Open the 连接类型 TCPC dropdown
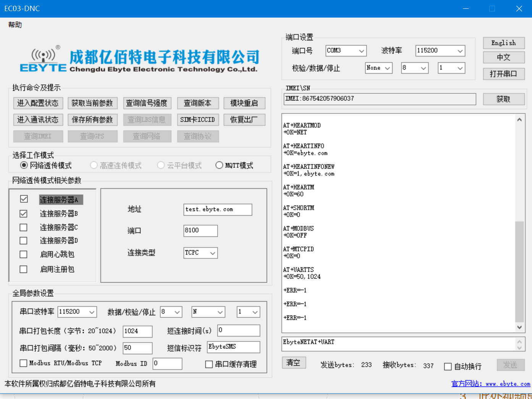Image resolution: width=532 pixels, height=399 pixels. point(201,253)
